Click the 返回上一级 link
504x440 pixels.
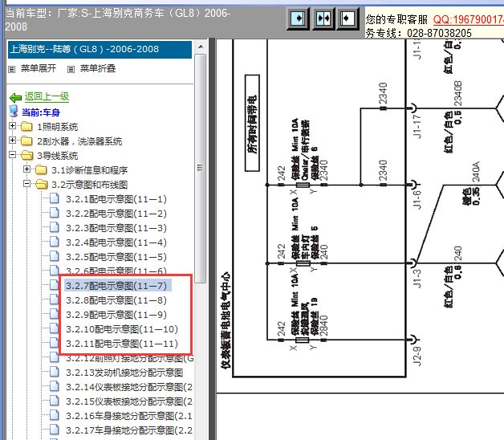pos(47,96)
